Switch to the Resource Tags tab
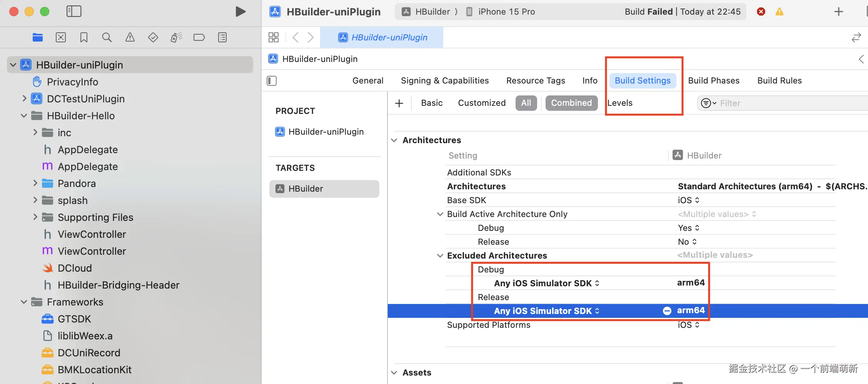This screenshot has width=868, height=384. click(536, 81)
